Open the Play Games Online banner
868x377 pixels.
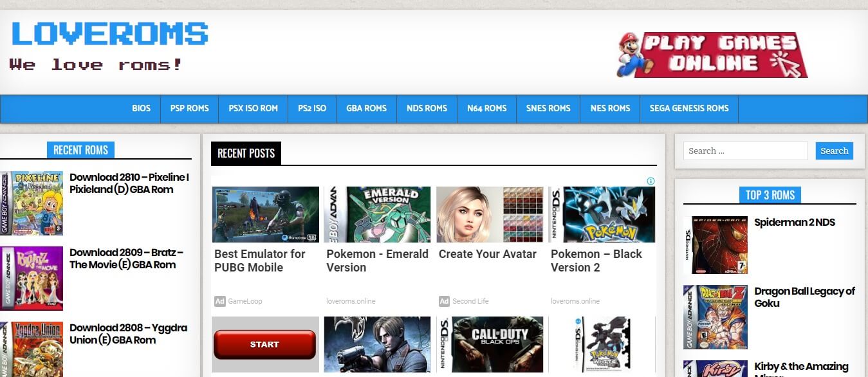pyautogui.click(x=712, y=55)
